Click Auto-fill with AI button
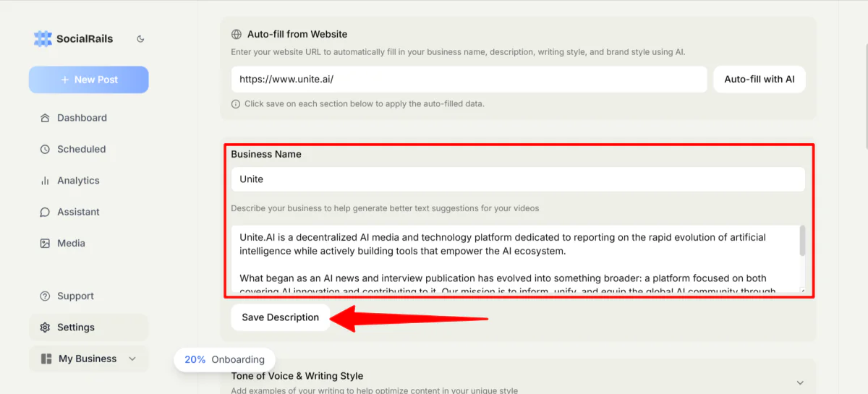Screen dimensions: 868x394 tap(759, 80)
